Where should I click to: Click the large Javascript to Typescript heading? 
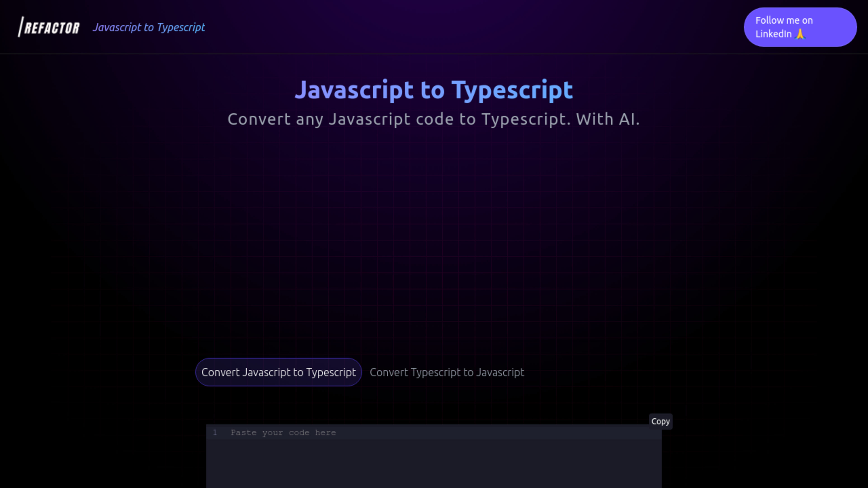pos(434,90)
